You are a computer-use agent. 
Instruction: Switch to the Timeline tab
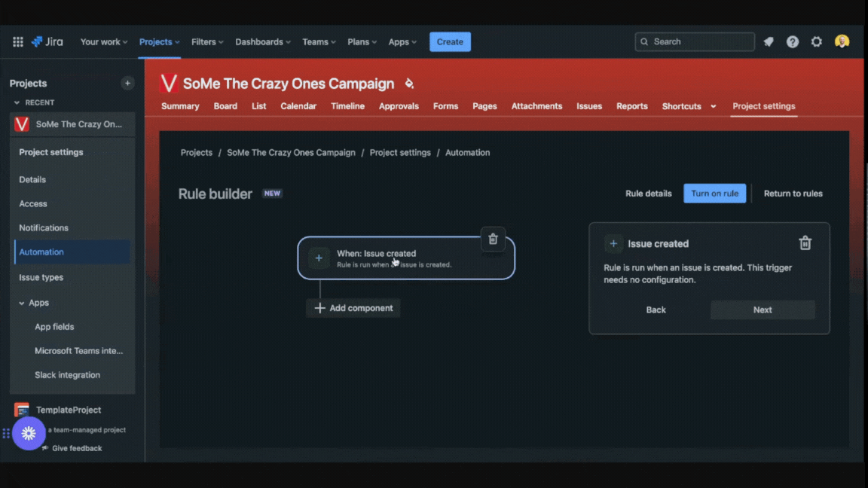347,106
